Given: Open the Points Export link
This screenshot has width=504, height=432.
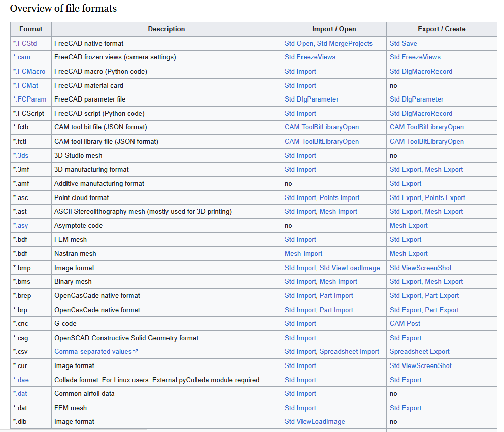Looking at the screenshot, I should (x=445, y=197).
